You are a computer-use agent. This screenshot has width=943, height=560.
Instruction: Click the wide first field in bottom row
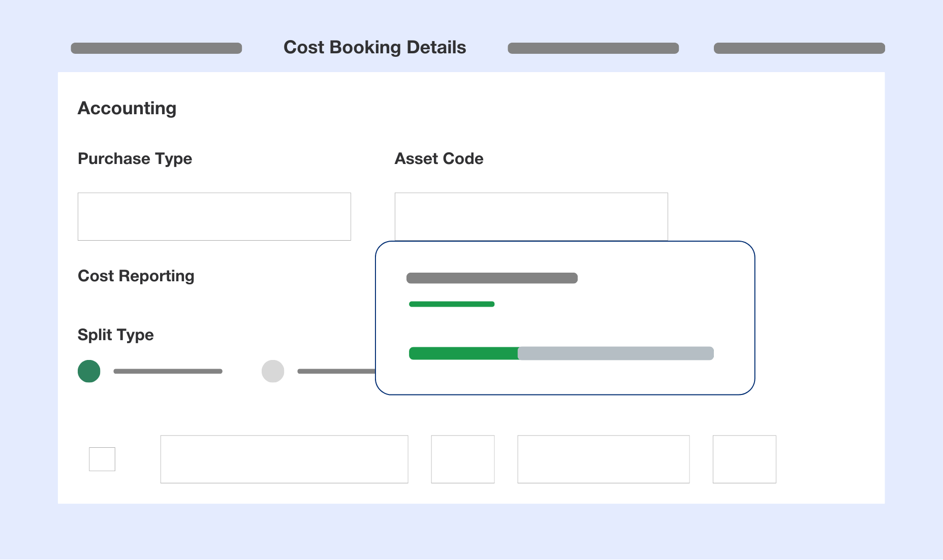pos(284,459)
